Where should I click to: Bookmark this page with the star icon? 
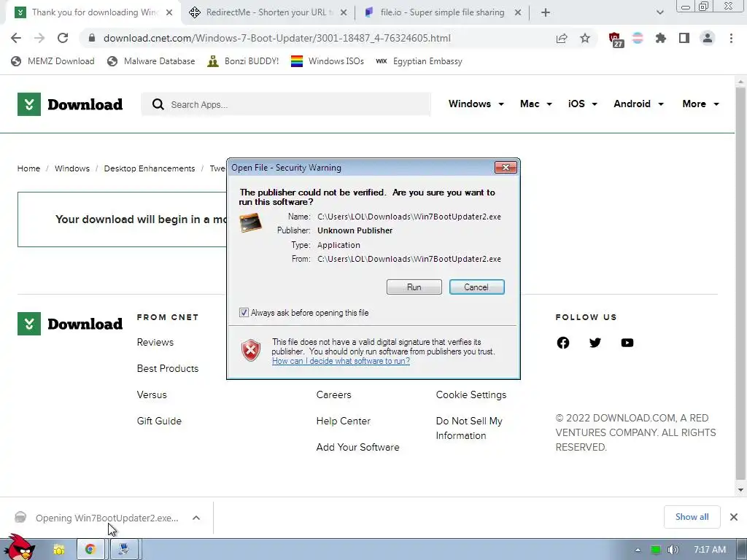point(585,38)
